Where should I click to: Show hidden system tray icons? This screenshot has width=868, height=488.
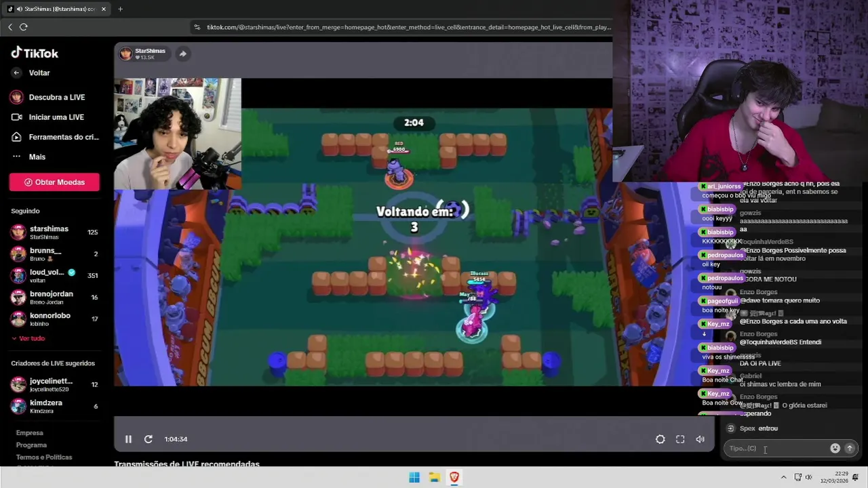point(784,477)
